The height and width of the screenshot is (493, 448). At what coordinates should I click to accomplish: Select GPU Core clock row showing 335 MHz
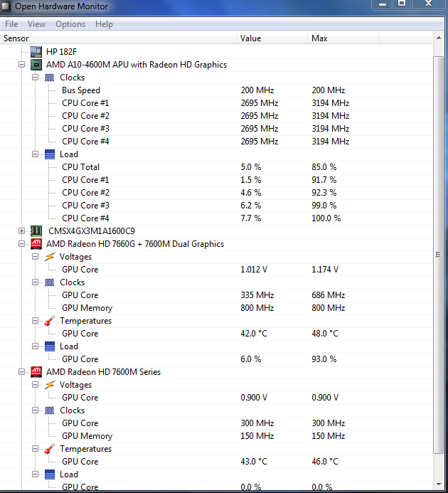click(x=216, y=295)
